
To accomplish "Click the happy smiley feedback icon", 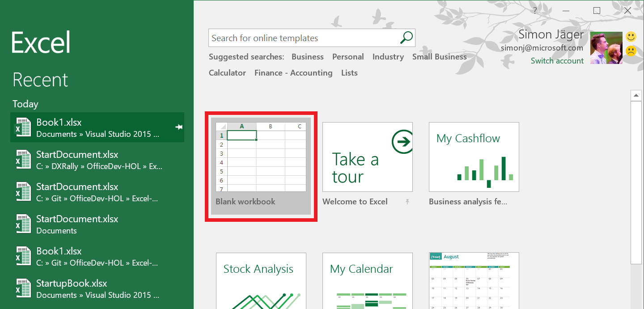I will click(x=631, y=37).
